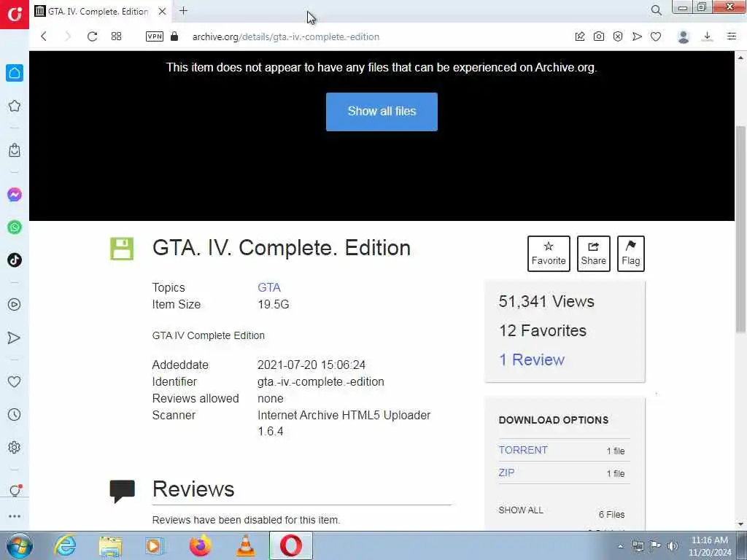Viewport: 747px width, 560px height.
Task: Open WhatsApp from the sidebar
Action: [x=15, y=227]
